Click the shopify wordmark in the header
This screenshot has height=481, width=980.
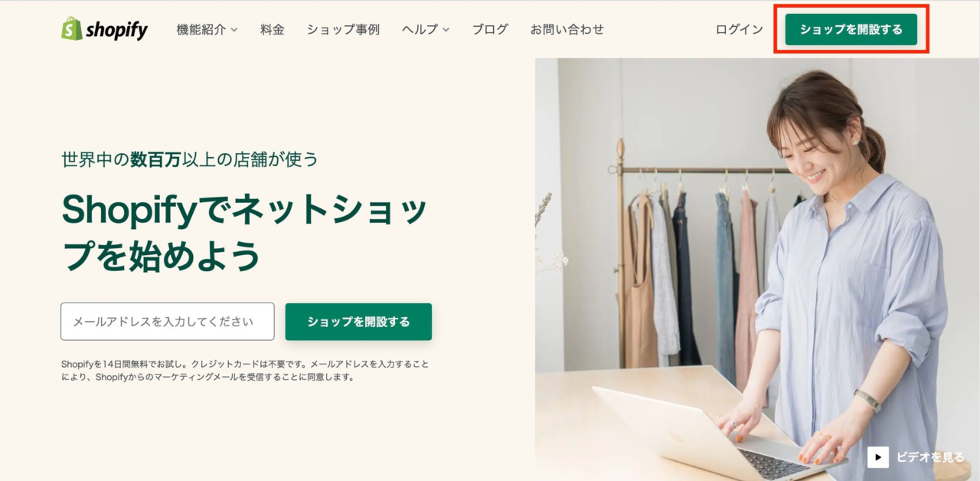[x=117, y=30]
